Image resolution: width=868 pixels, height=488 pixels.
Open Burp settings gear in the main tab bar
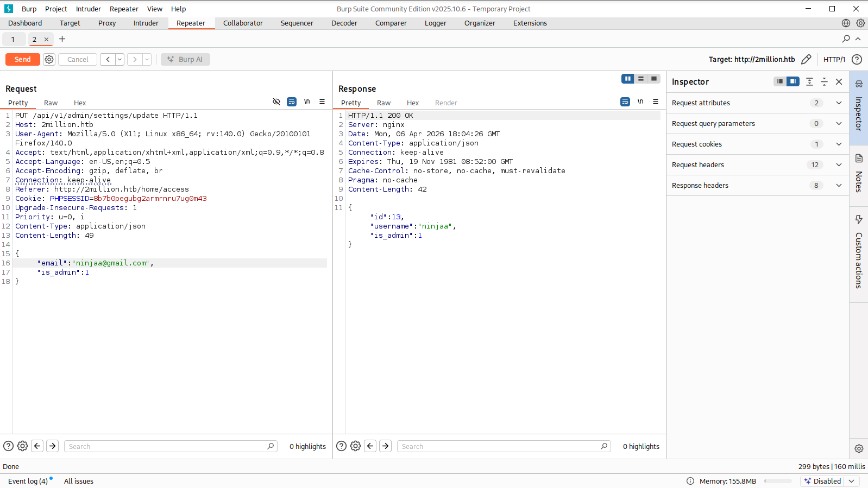point(860,23)
